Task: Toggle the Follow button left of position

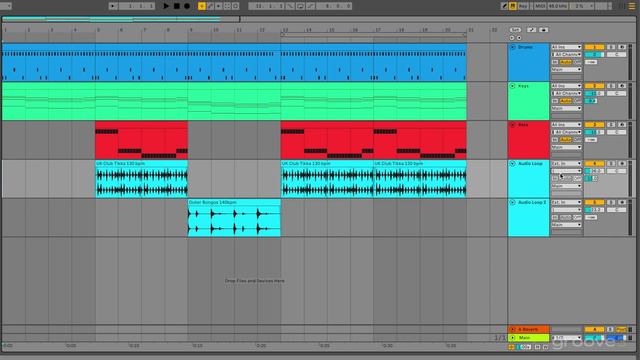Action: [x=113, y=6]
